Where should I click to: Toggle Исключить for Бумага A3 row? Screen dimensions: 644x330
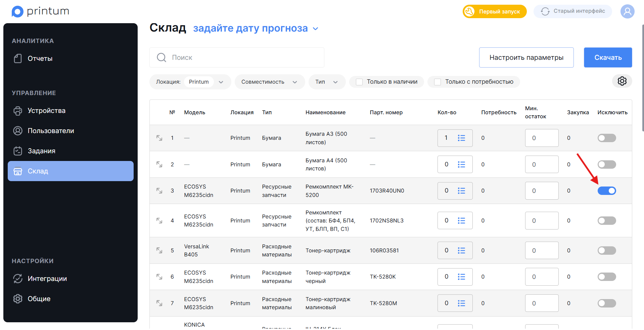[x=607, y=138]
